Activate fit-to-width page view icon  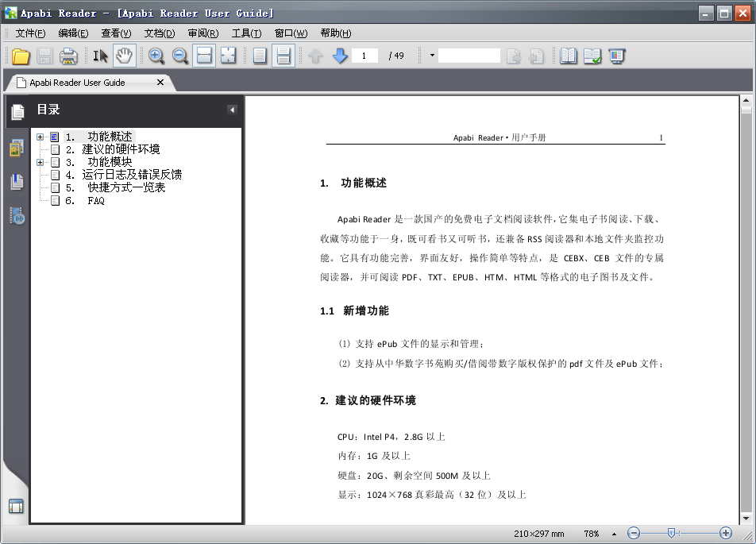[x=204, y=56]
